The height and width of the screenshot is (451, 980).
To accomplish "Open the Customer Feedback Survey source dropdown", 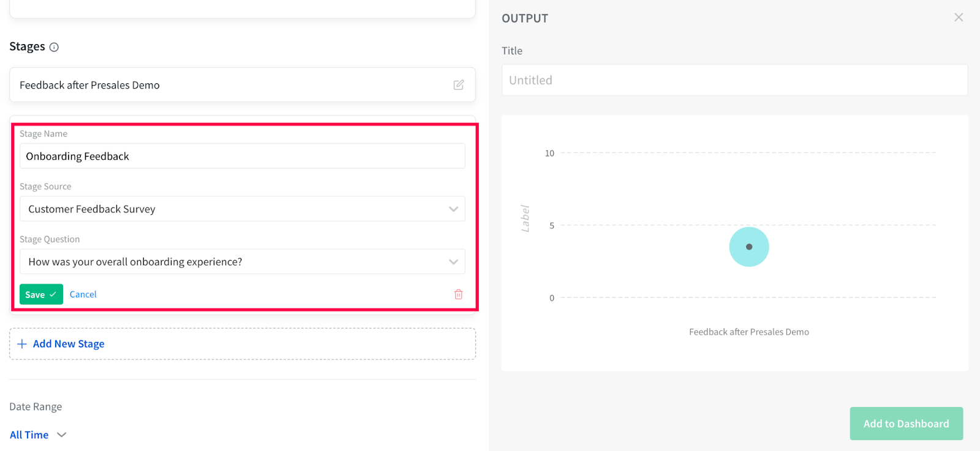I will pyautogui.click(x=233, y=209).
